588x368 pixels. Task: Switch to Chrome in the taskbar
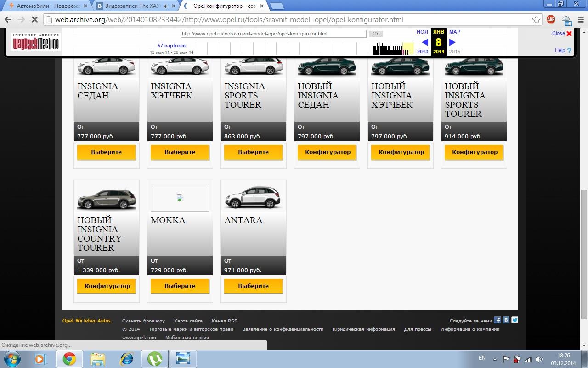[69, 358]
